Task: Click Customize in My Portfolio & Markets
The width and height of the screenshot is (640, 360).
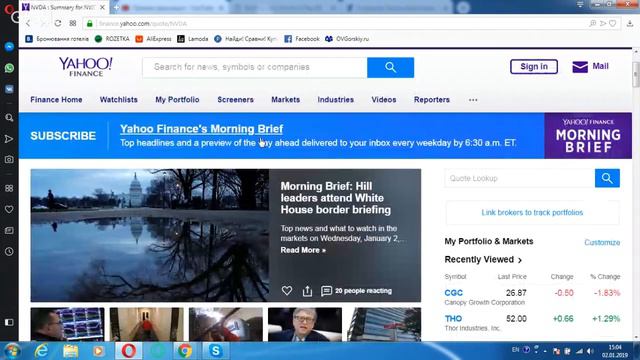Action: tap(602, 242)
